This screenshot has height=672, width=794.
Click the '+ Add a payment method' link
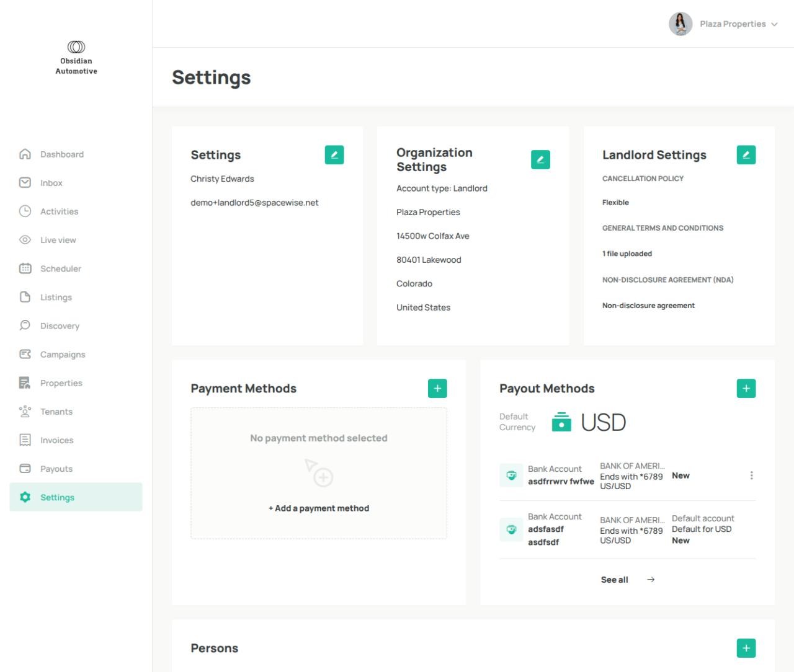[x=319, y=508]
